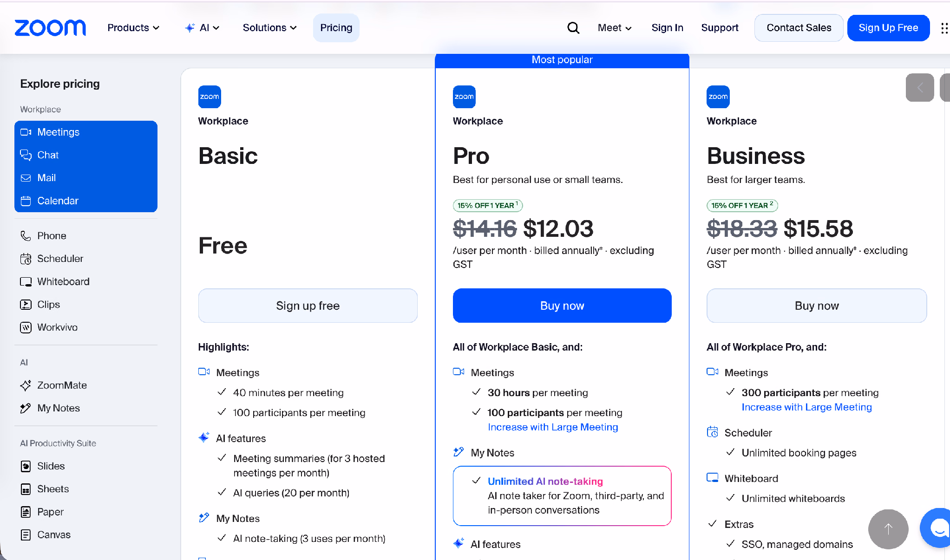Click Sign up free for Basic plan
The image size is (950, 560).
click(x=308, y=306)
